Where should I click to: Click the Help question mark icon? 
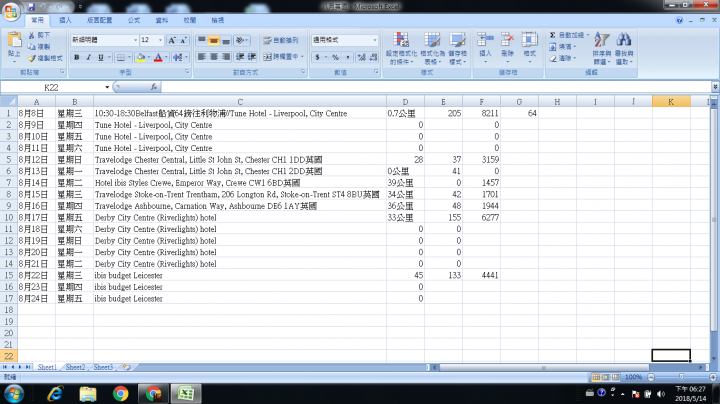pos(679,20)
